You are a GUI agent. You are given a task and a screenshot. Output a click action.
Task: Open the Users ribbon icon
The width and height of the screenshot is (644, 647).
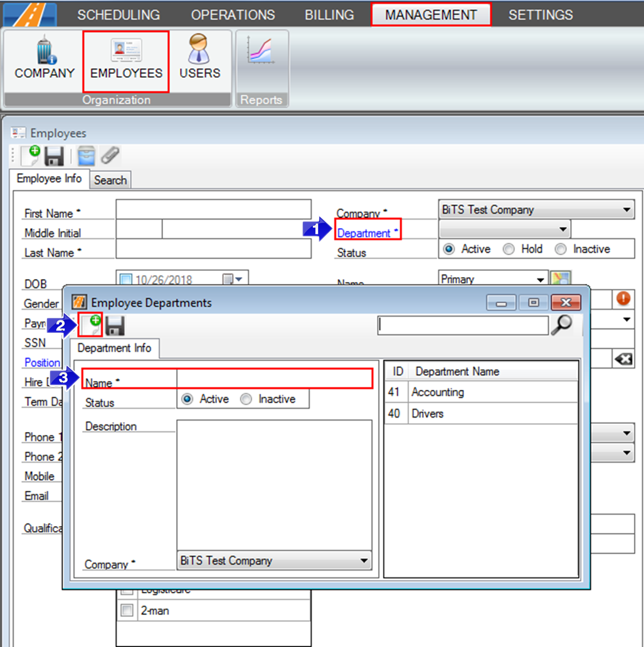pyautogui.click(x=200, y=58)
